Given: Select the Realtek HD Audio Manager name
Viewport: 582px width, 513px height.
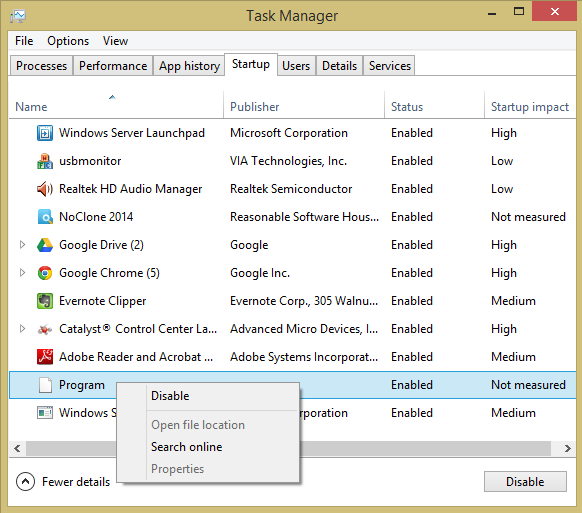Looking at the screenshot, I should 131,189.
